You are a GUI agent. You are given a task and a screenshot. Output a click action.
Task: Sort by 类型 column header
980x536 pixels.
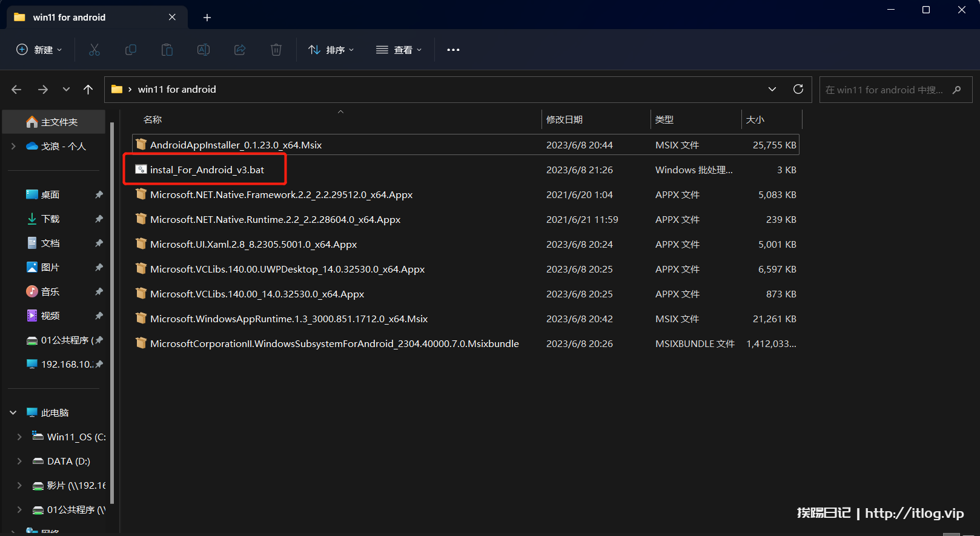[x=664, y=119]
